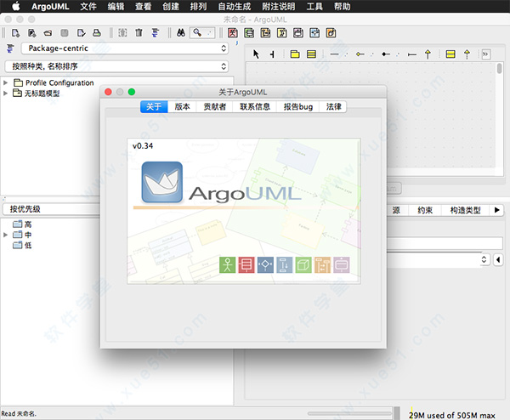Open the Package-centric perspective dropdown
This screenshot has width=510, height=420.
click(125, 48)
